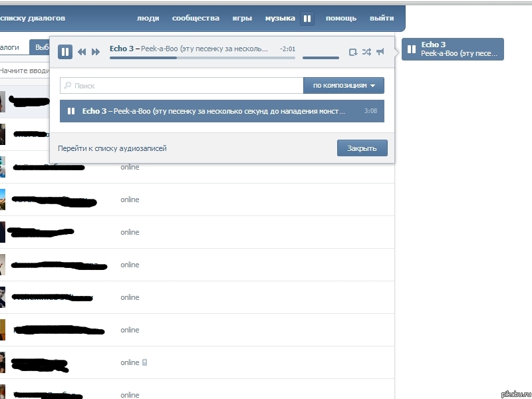Click the mobile phone icon next to online
Screen dimensions: 532x399
point(144,362)
